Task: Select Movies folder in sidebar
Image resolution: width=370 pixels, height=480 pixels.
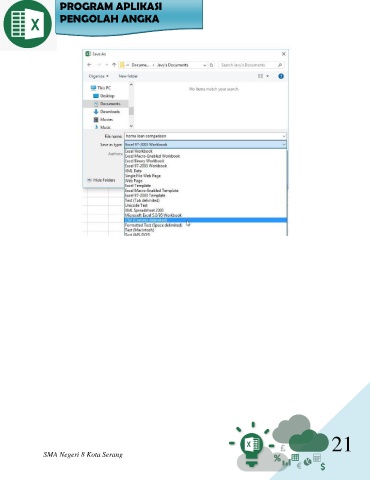Action: [103, 119]
